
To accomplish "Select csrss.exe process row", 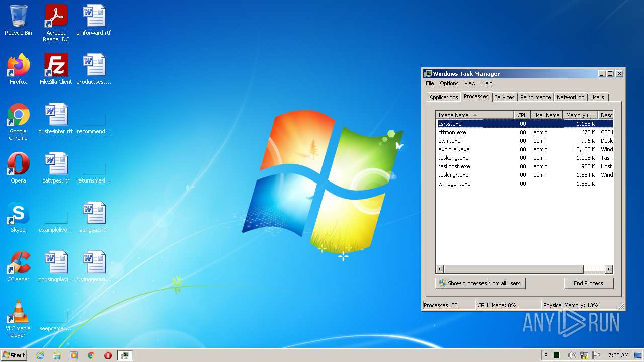I will click(524, 124).
